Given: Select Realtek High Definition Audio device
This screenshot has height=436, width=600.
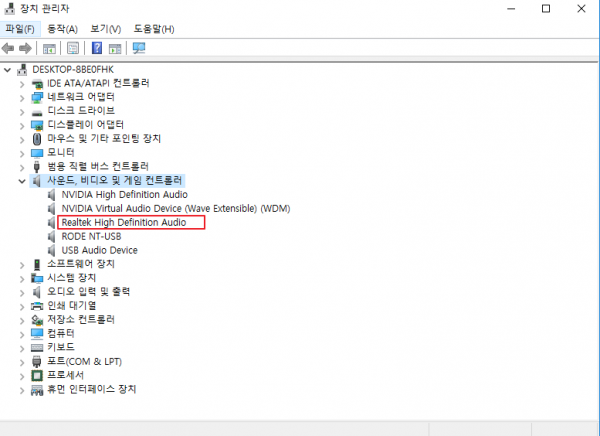Looking at the screenshot, I should click(124, 222).
